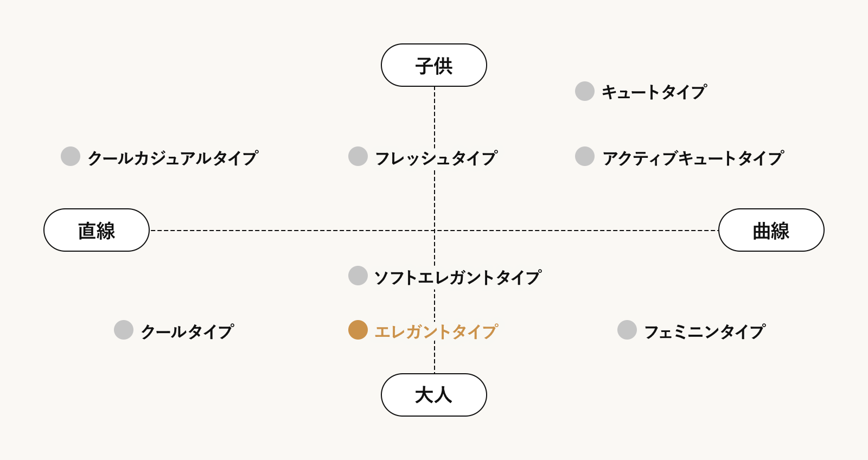Click the 子供 pill label at top
The image size is (868, 460).
pos(434,65)
